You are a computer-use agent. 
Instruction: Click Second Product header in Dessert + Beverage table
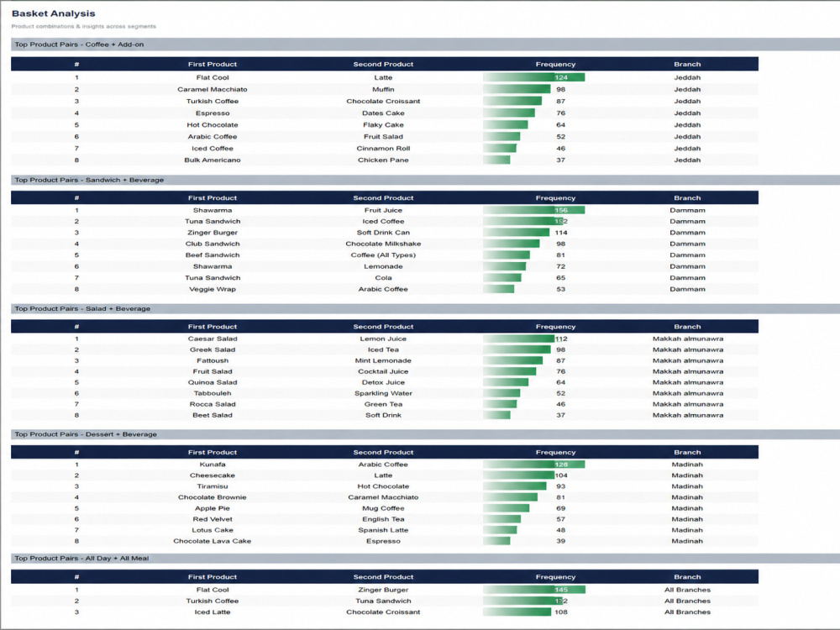(383, 453)
